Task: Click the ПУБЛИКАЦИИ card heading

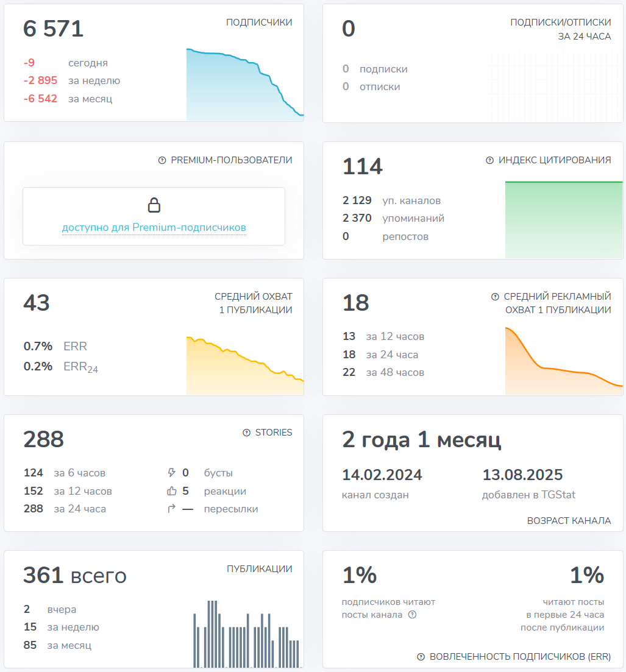Action: click(259, 569)
